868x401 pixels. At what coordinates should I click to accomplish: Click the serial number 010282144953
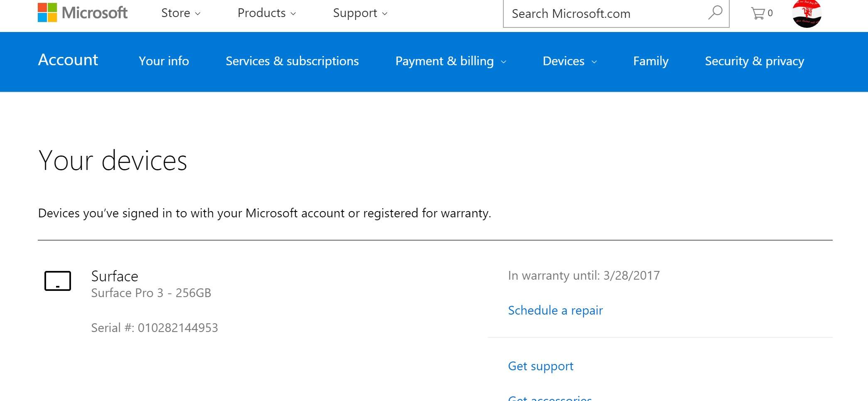point(178,328)
